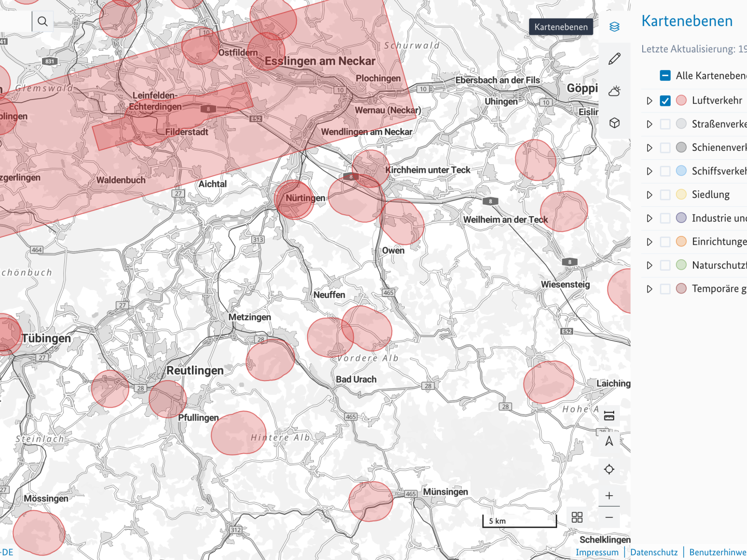The width and height of the screenshot is (747, 560).
Task: Select the pencil drawing tool
Action: point(615,59)
